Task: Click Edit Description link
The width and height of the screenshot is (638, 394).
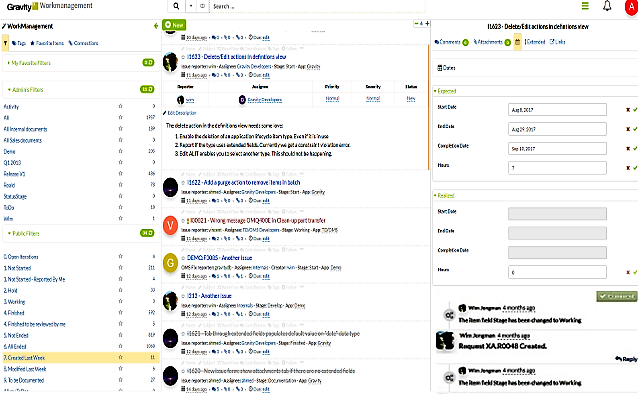Action: [x=180, y=113]
